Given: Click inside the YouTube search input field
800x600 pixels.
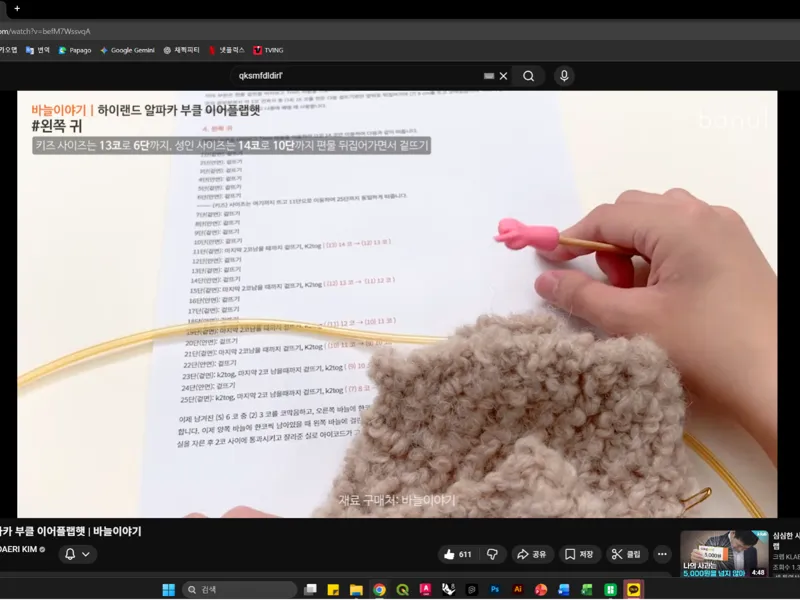Looking at the screenshot, I should (357, 76).
